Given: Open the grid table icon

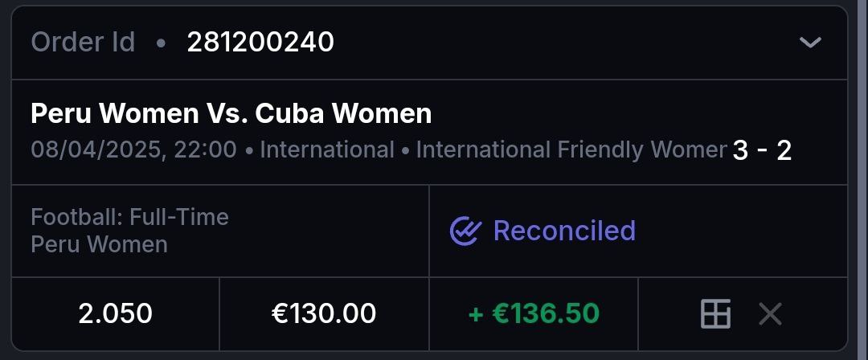Looking at the screenshot, I should [715, 314].
